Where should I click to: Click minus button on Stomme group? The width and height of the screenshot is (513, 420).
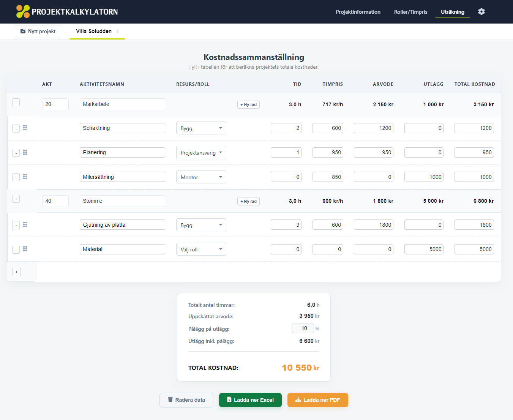click(x=16, y=199)
